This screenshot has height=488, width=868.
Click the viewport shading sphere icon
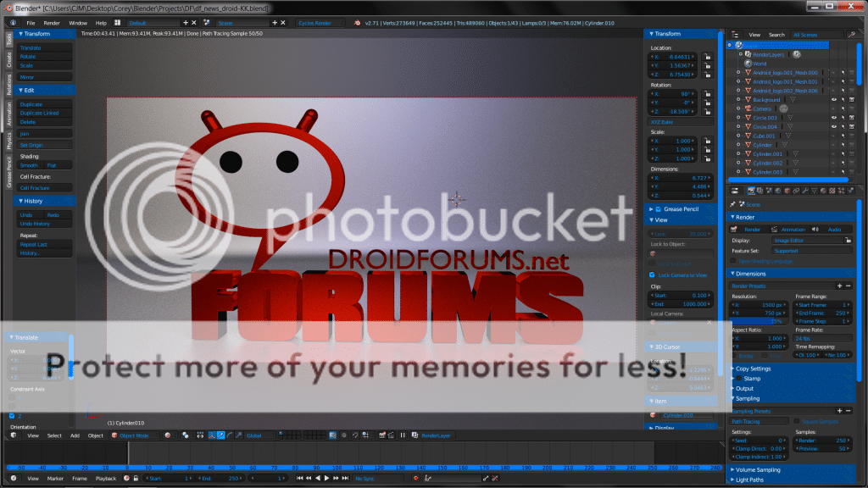click(168, 435)
